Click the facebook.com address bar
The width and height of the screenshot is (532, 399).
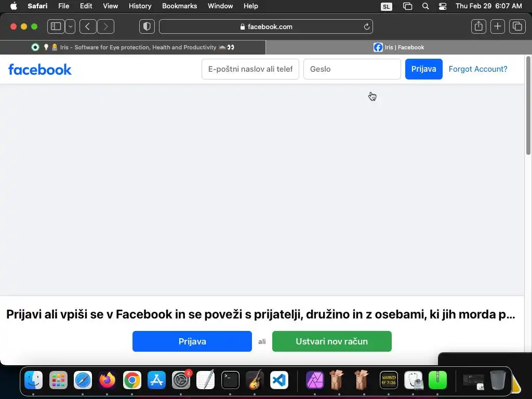[266, 26]
